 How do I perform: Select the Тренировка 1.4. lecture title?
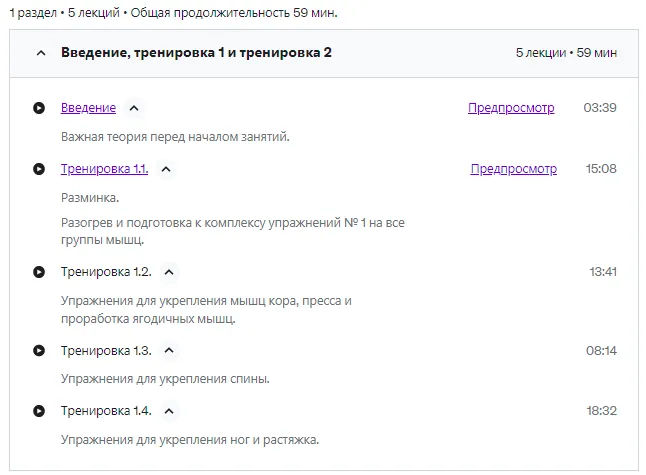pyautogui.click(x=106, y=410)
